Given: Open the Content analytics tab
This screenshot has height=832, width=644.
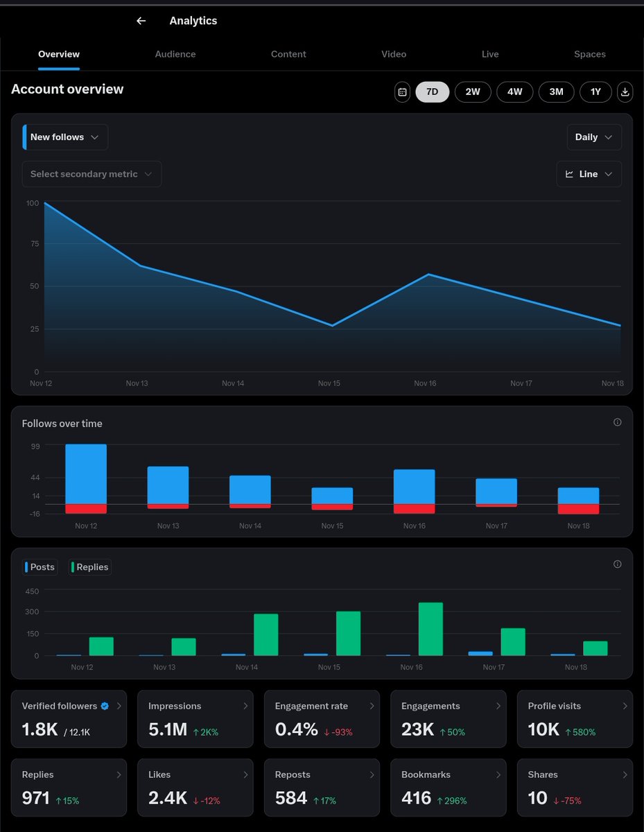Looking at the screenshot, I should [x=288, y=54].
